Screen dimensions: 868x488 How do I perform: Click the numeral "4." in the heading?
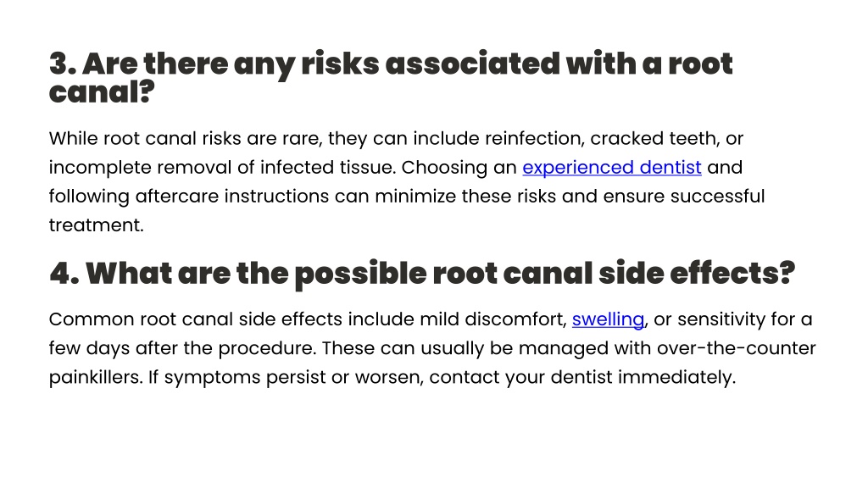(64, 274)
